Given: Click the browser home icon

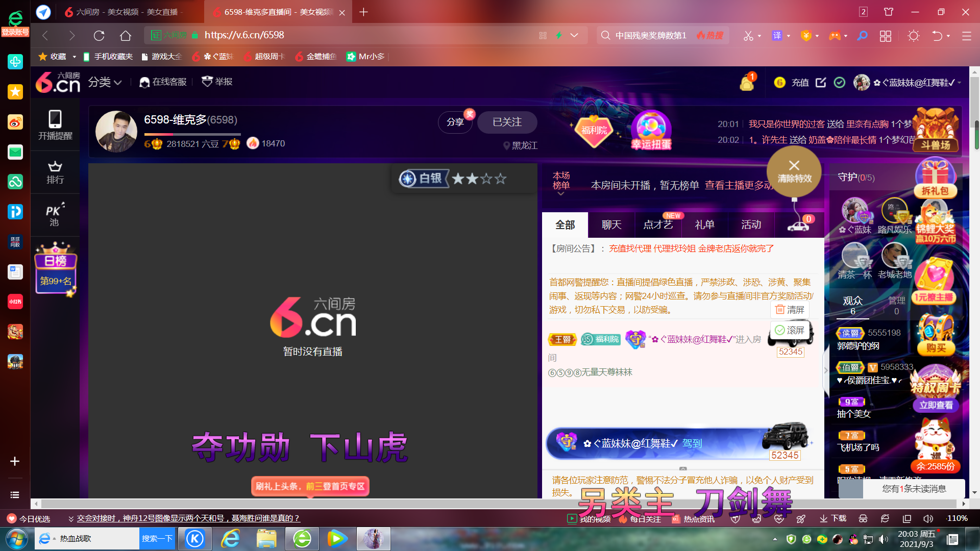Looking at the screenshot, I should 126,35.
